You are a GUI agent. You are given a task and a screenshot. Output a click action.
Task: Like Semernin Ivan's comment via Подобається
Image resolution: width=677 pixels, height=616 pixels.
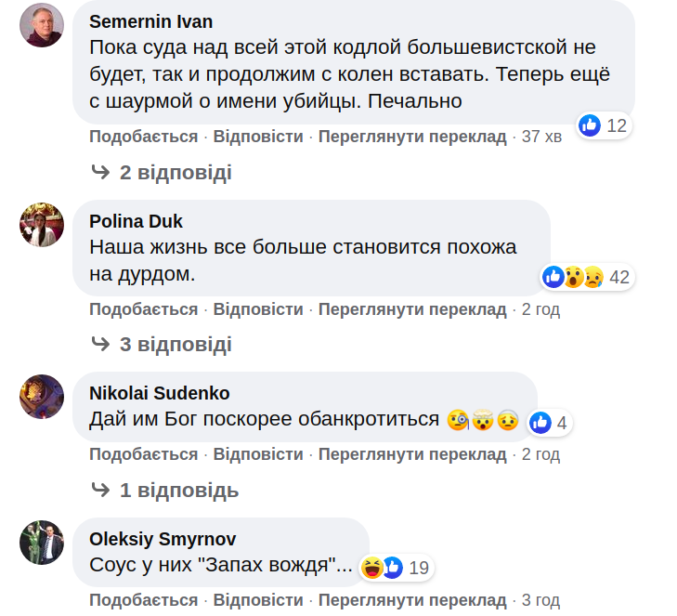tap(143, 137)
